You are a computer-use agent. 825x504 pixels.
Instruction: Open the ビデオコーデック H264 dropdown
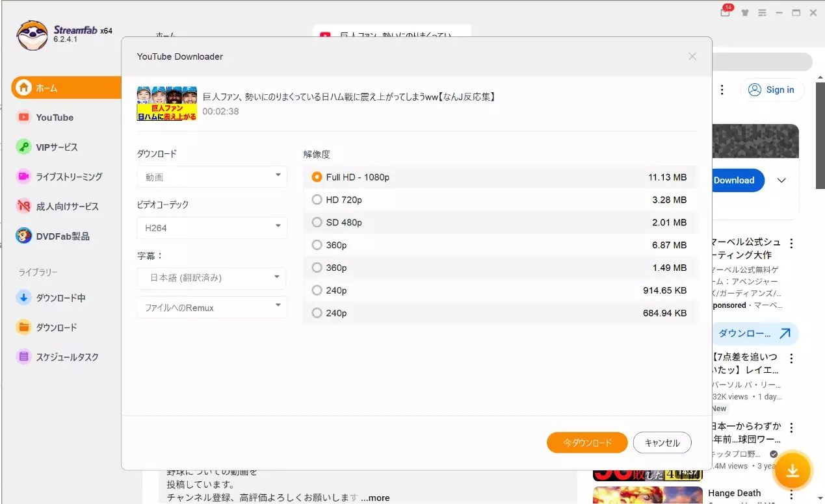click(x=212, y=228)
